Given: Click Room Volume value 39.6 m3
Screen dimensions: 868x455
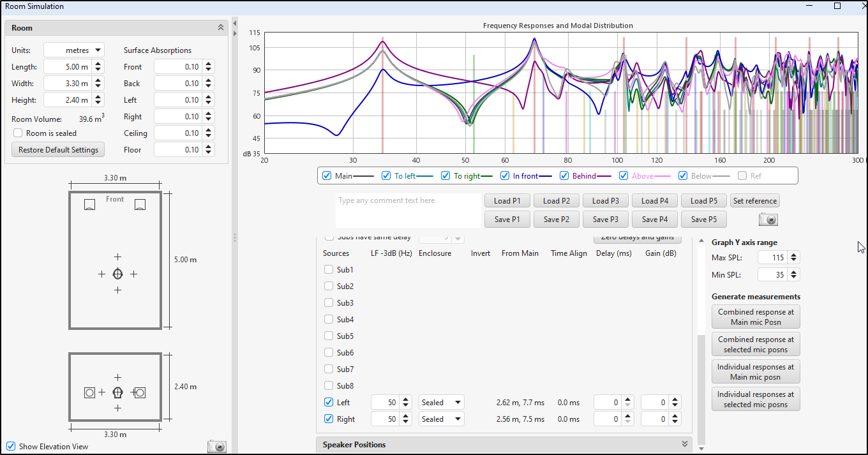Looking at the screenshot, I should (x=91, y=119).
